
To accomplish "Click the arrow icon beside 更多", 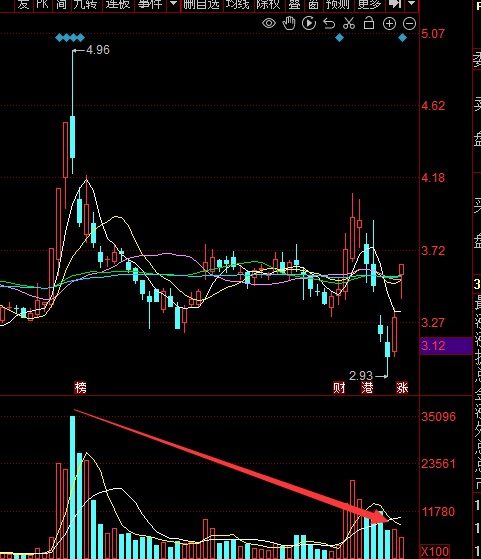I will [x=395, y=4].
